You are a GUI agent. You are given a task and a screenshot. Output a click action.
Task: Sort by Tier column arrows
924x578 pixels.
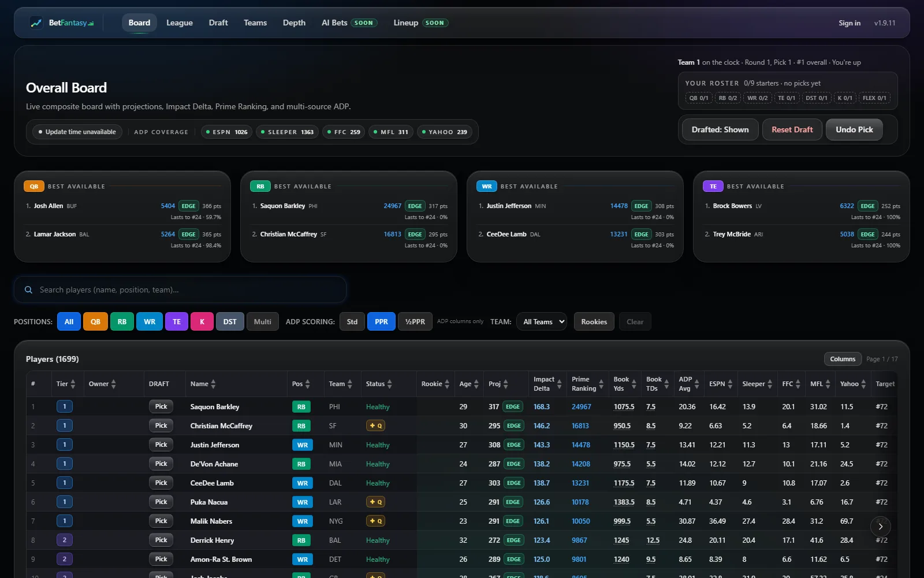[73, 384]
